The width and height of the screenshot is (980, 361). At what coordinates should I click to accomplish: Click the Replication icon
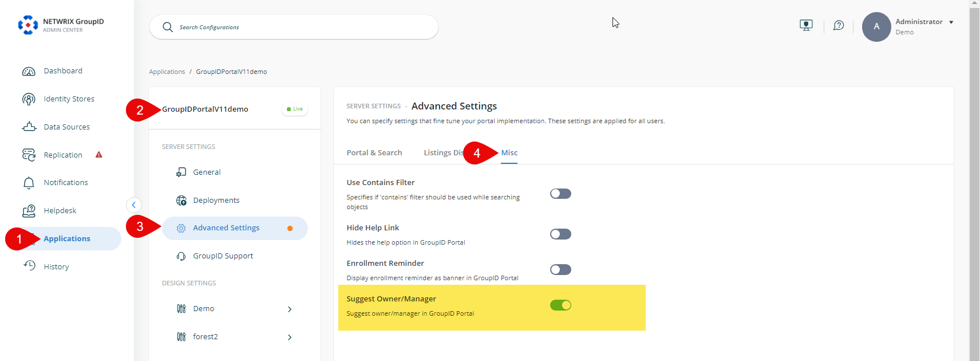pyautogui.click(x=29, y=155)
